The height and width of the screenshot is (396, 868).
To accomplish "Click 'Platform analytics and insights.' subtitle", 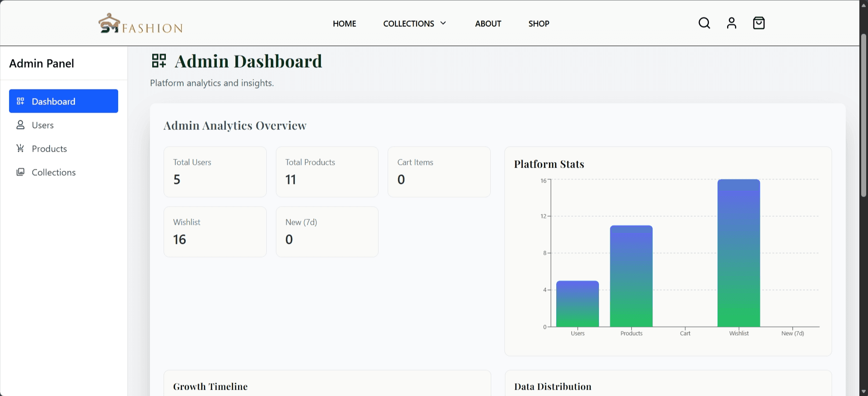I will (x=212, y=83).
